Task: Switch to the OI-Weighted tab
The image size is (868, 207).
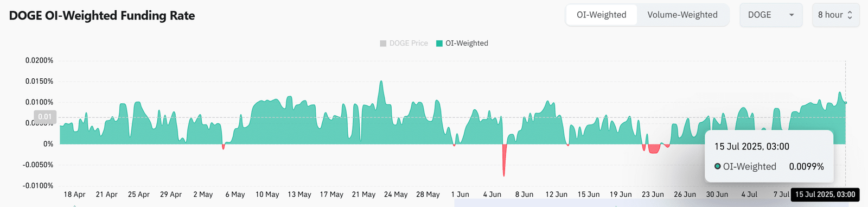Action: coord(601,15)
